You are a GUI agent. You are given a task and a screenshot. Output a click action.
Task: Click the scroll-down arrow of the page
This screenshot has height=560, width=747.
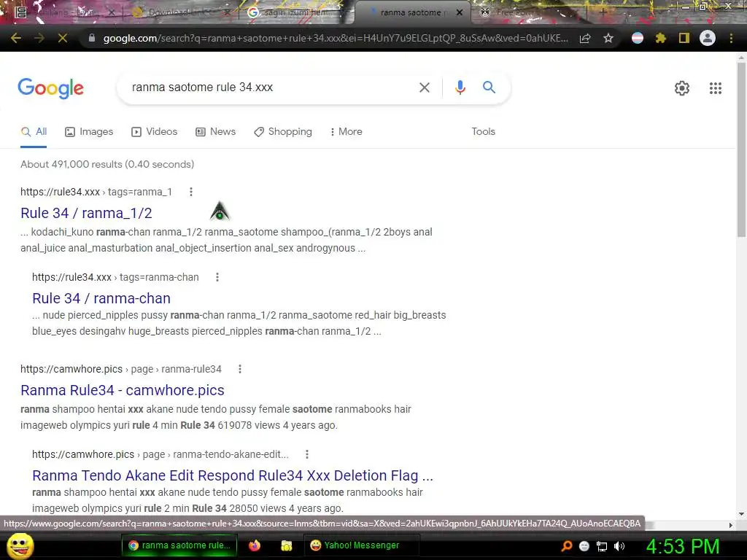coord(741,514)
